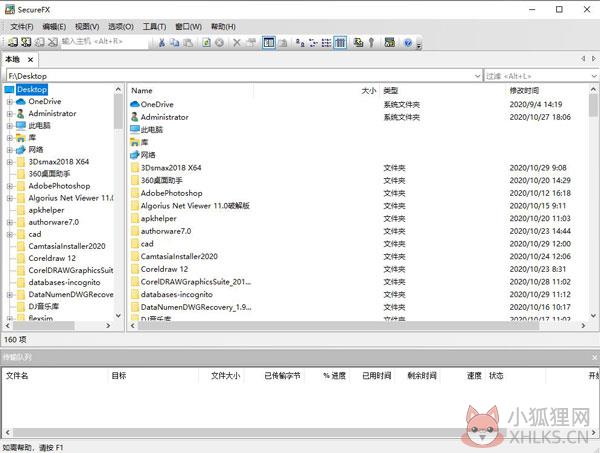600x453 pixels.
Task: Open the 选项(O) menu
Action: [x=121, y=26]
